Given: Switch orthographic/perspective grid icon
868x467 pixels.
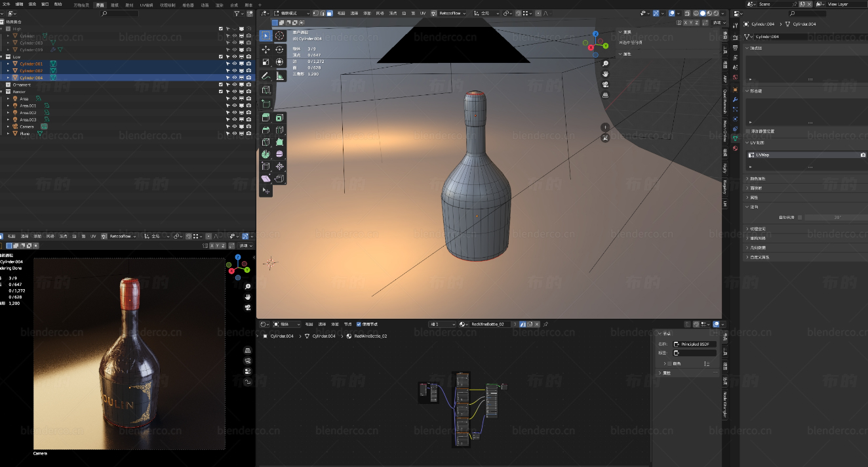Looking at the screenshot, I should [605, 95].
